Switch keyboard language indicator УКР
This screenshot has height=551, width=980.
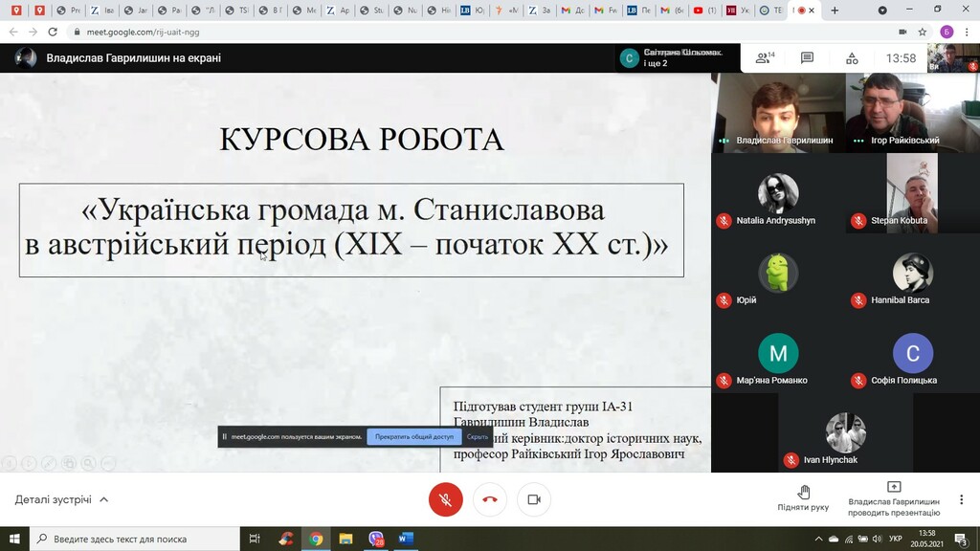click(x=896, y=539)
